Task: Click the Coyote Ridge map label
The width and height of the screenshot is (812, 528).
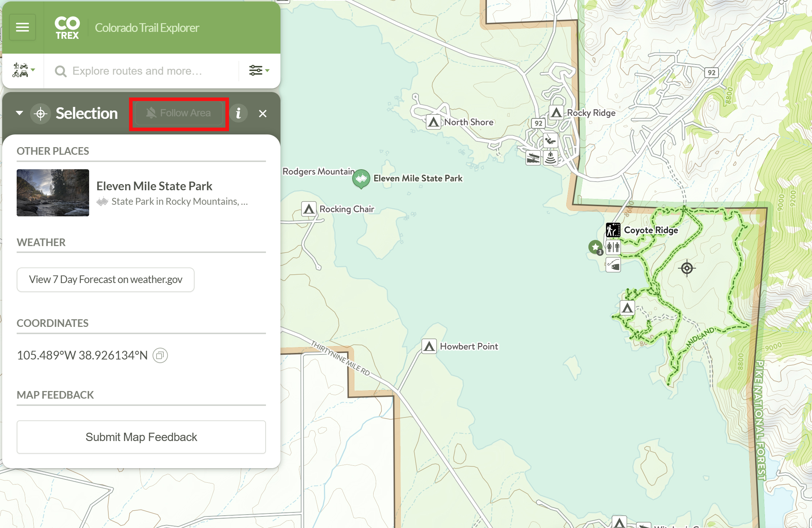Action: 651,230
